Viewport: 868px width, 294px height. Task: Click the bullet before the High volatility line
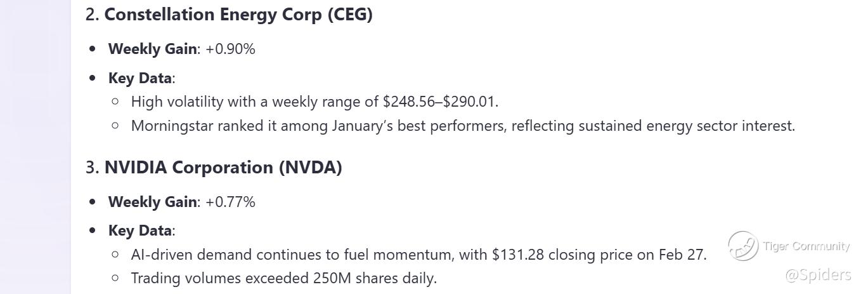(x=115, y=102)
